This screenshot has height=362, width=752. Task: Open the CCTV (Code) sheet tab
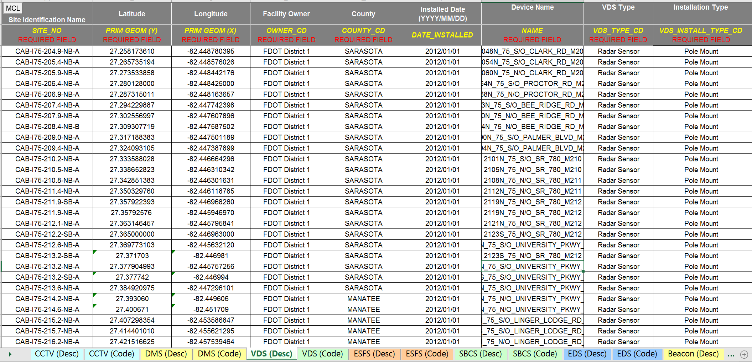pos(111,354)
